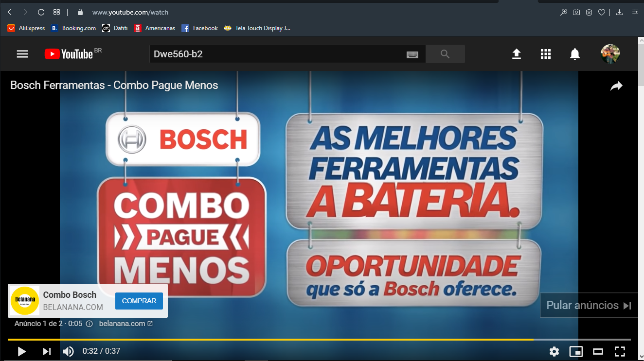The width and height of the screenshot is (644, 361).
Task: Click the COMPRAR ad button
Action: tap(139, 301)
